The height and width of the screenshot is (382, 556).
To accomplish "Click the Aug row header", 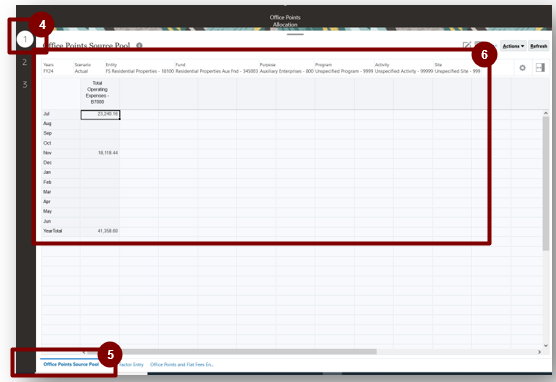I will (61, 123).
